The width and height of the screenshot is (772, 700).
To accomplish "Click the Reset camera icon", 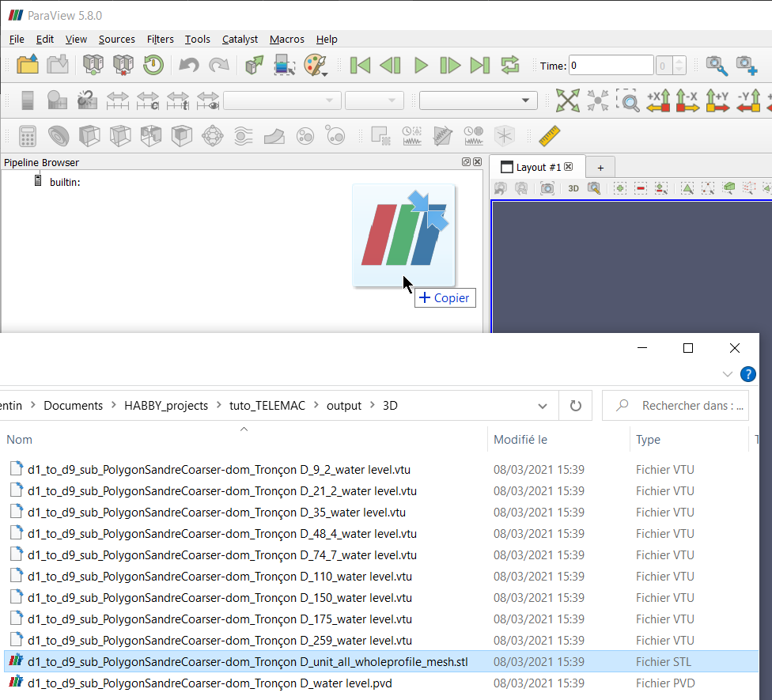I will [567, 100].
